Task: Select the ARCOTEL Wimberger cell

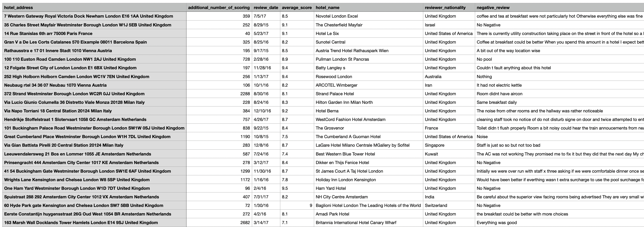Action: 368,85
